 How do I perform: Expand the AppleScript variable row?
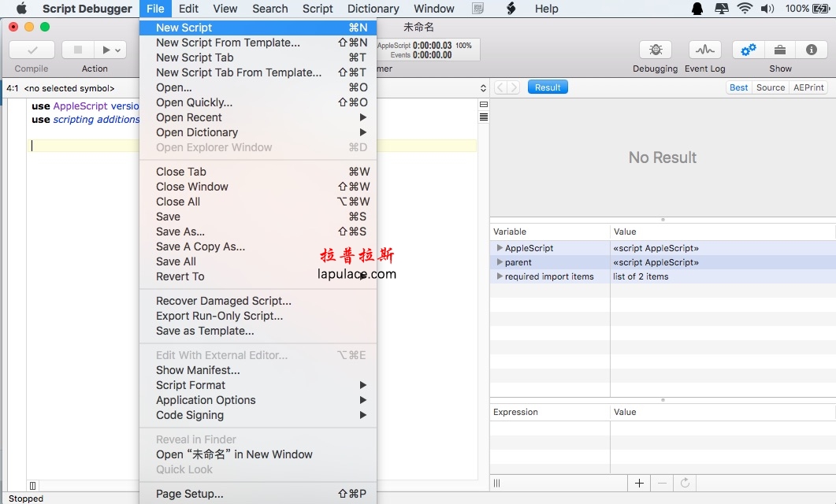tap(500, 248)
